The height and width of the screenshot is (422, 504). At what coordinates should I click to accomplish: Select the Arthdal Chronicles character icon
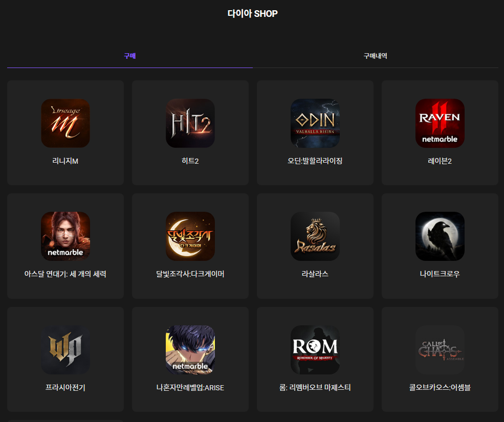pos(65,236)
